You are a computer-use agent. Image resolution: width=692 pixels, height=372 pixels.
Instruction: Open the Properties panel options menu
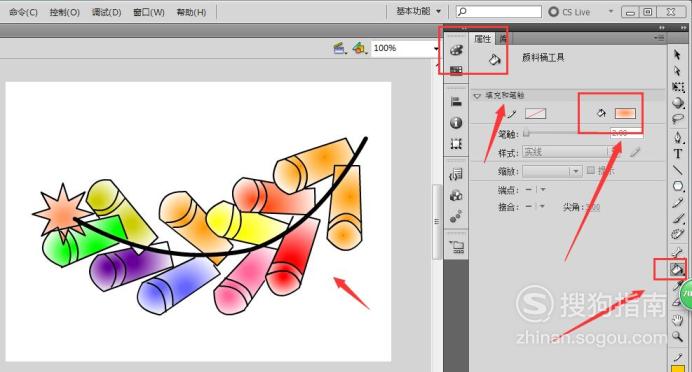click(x=660, y=38)
